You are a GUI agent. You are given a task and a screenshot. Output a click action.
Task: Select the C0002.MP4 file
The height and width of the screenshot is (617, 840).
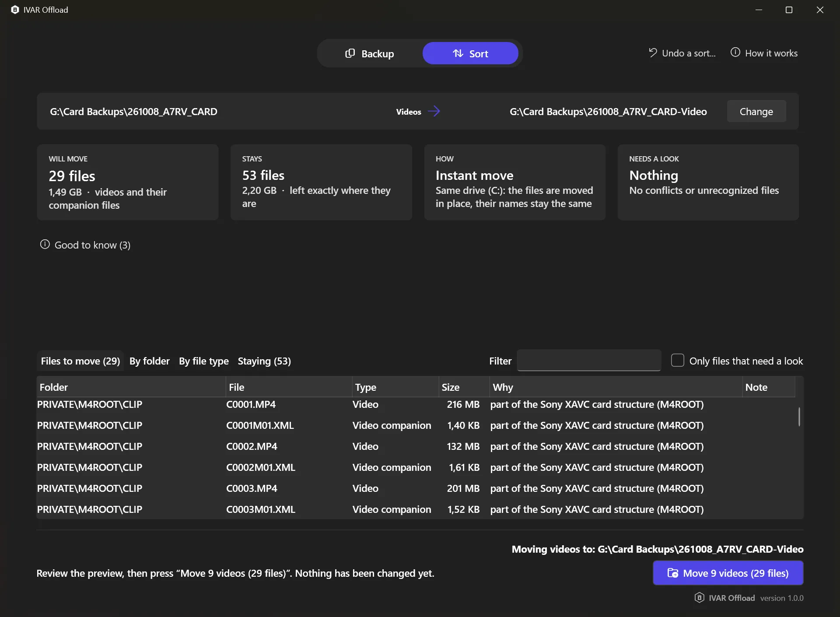[x=252, y=446]
